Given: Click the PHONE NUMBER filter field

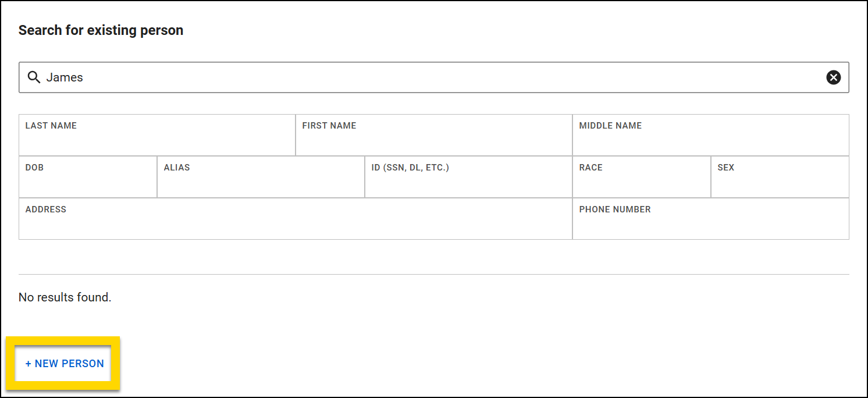Looking at the screenshot, I should coord(710,219).
